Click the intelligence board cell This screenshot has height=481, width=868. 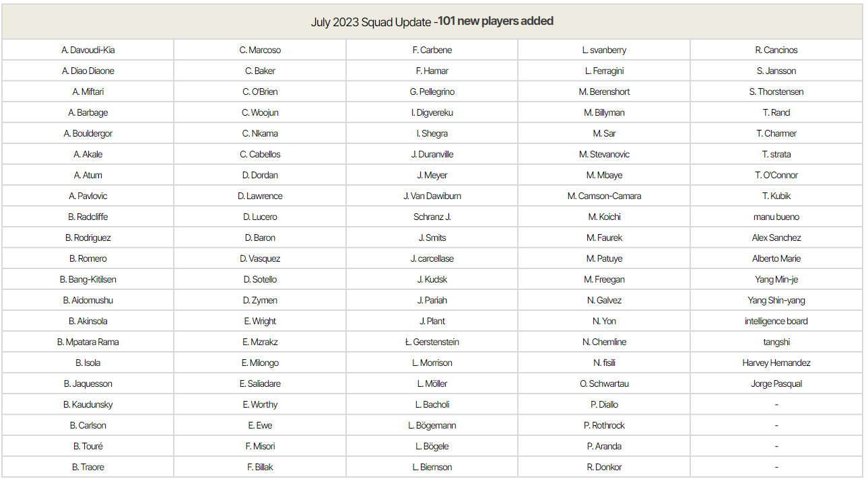[x=776, y=322]
